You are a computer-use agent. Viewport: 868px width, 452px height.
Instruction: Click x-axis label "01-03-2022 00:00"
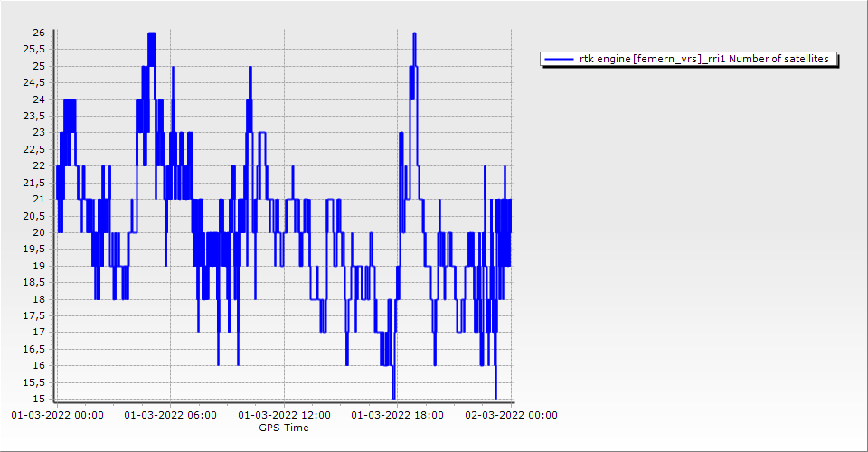tap(57, 416)
